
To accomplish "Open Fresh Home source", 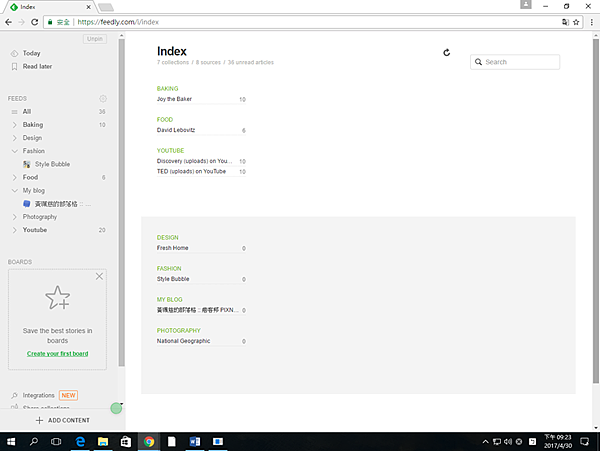I will [x=201, y=248].
